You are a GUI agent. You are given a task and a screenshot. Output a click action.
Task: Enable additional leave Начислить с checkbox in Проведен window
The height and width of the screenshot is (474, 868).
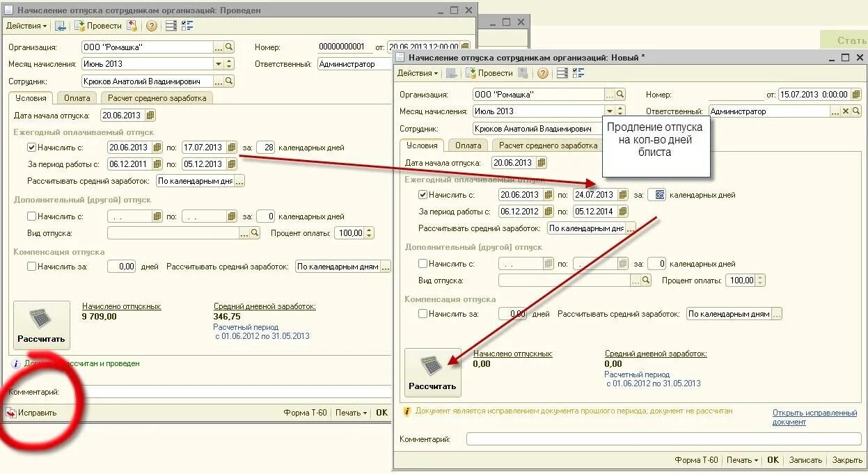[31, 216]
